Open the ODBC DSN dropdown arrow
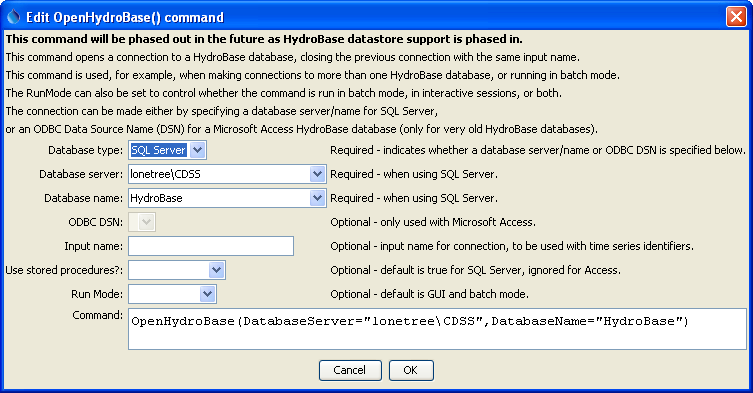Screen dimensions: 753x393 tap(146, 222)
